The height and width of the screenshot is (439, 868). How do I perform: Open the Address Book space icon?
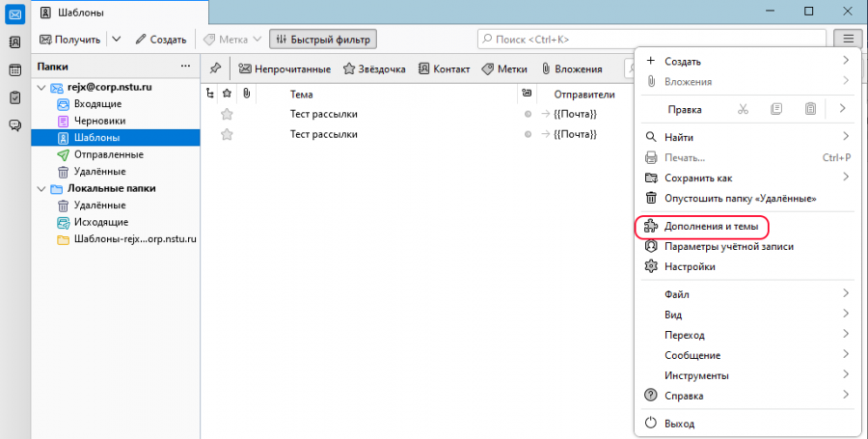[x=14, y=42]
